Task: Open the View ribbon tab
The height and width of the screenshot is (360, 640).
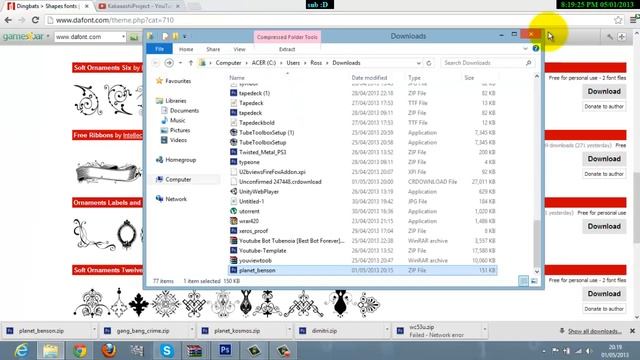Action: coord(239,49)
